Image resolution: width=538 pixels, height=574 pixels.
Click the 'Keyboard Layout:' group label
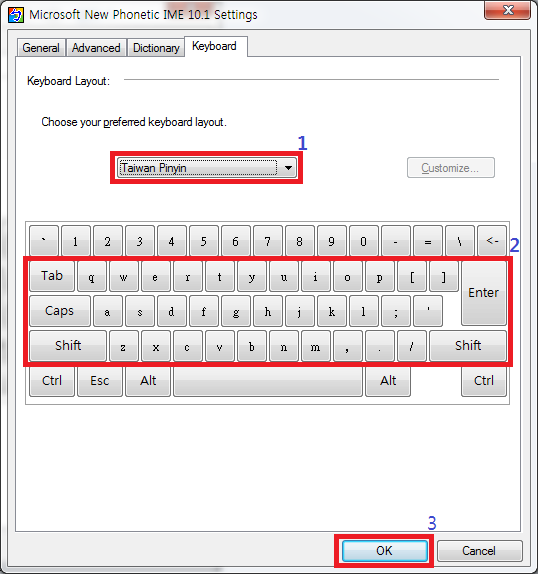(68, 81)
